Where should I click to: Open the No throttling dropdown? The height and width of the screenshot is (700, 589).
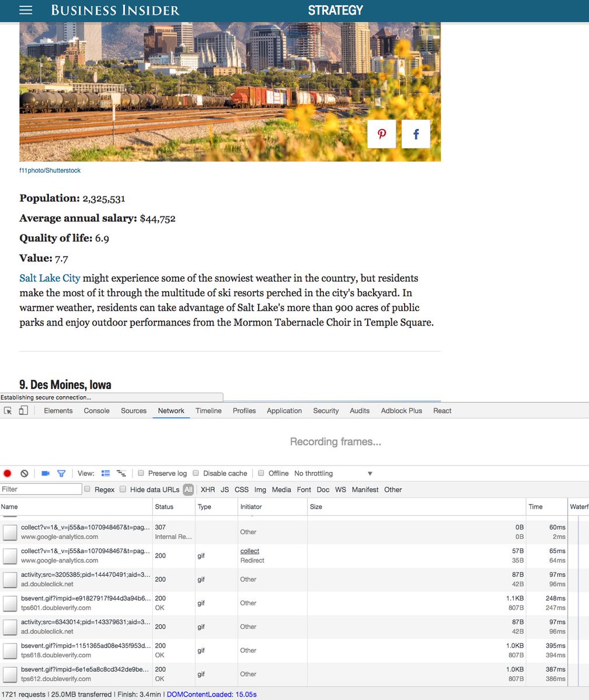(333, 474)
